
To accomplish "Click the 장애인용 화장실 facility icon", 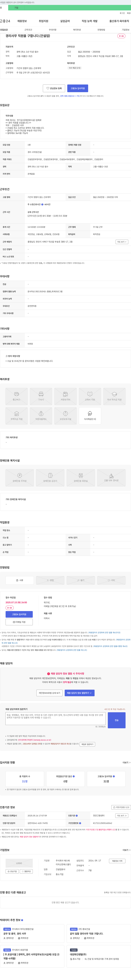I will [x=81, y=478].
